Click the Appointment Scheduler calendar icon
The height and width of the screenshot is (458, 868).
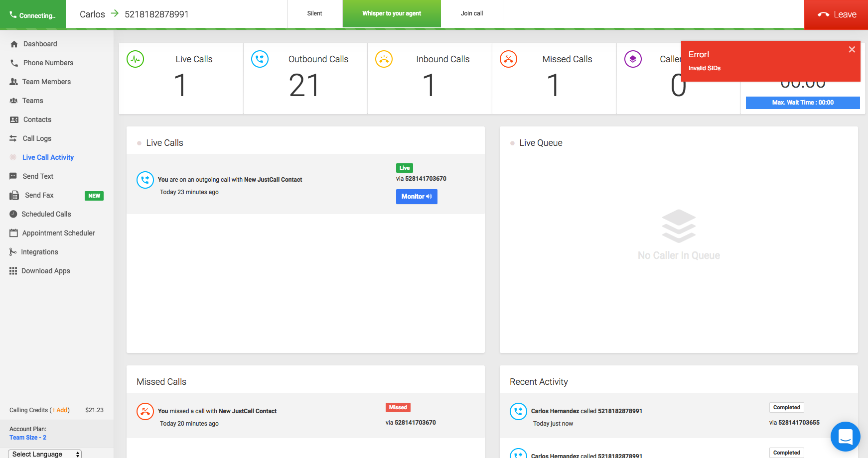pos(13,232)
